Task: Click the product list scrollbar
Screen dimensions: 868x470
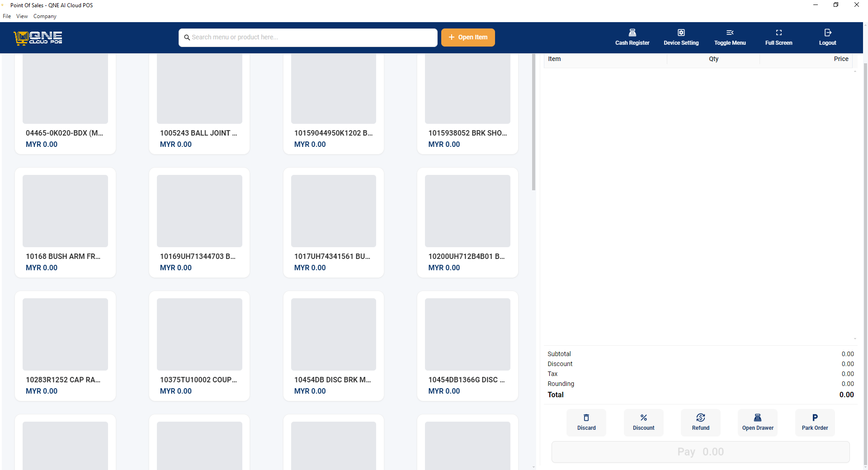Action: (533, 122)
